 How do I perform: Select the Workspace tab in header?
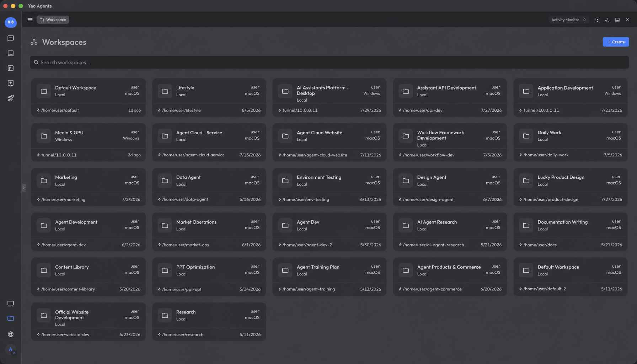[x=53, y=20]
